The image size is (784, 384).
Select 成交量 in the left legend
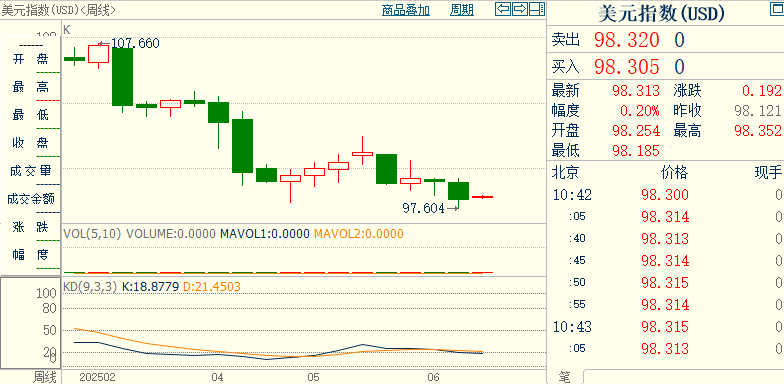tap(30, 171)
